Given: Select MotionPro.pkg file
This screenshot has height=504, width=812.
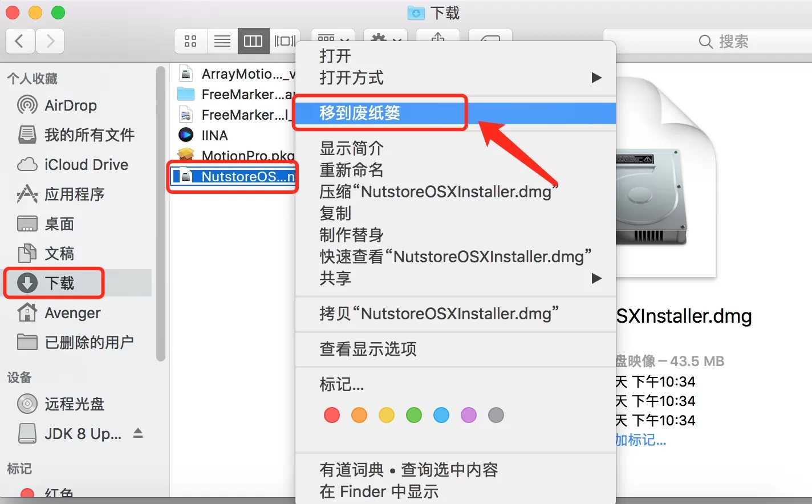Looking at the screenshot, I should (x=237, y=155).
